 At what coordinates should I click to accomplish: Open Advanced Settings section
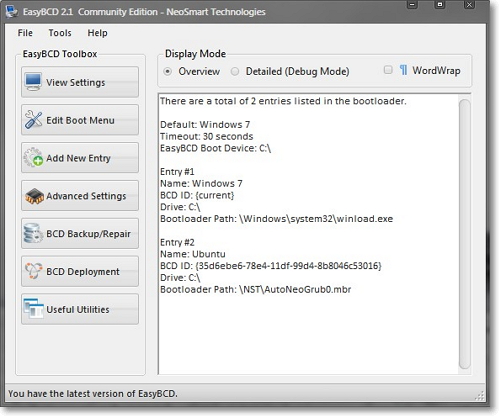(80, 196)
